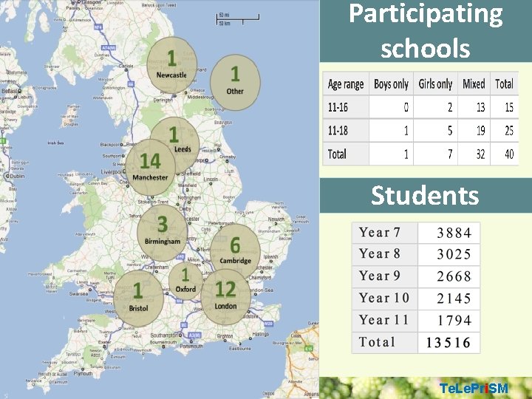Select the Cambridge bubble showing 6
This screenshot has width=532, height=399.
point(235,252)
